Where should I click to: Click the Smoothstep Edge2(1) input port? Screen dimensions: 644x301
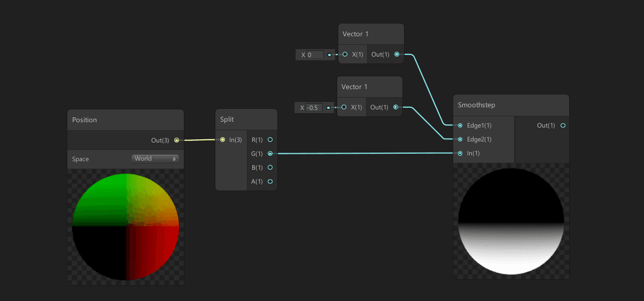(460, 139)
